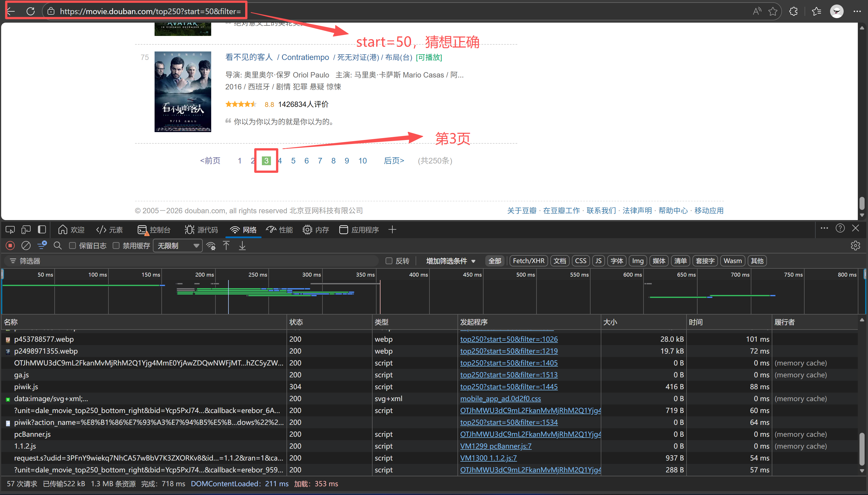
Task: Enable the 禁用缓存 checkbox
Action: click(116, 246)
